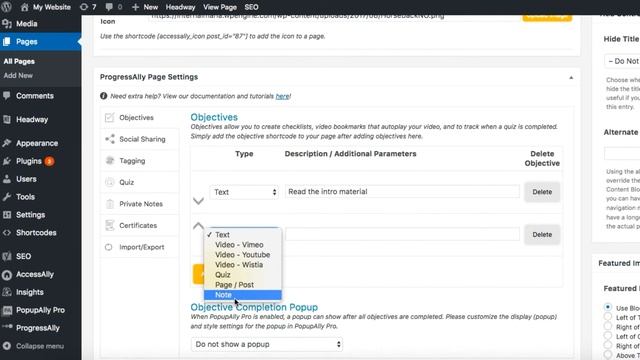Open the comments bubble icon in admin bar
The height and width of the screenshot is (360, 640).
tap(109, 7)
